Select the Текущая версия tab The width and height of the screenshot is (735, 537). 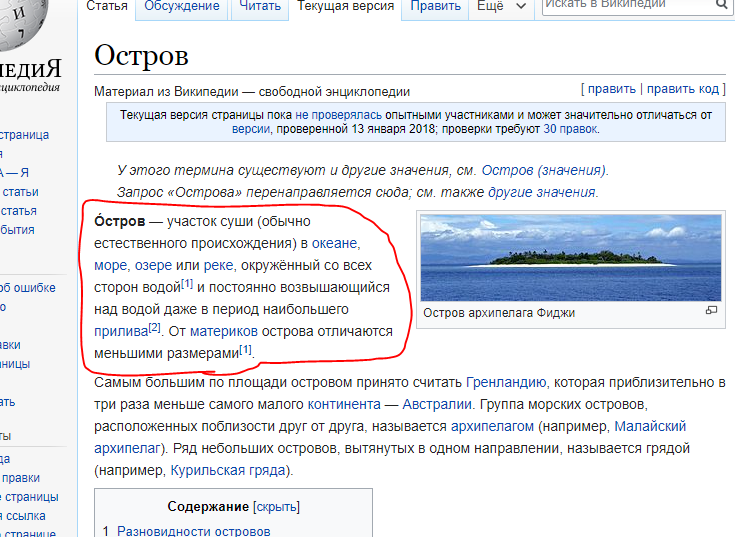(345, 6)
